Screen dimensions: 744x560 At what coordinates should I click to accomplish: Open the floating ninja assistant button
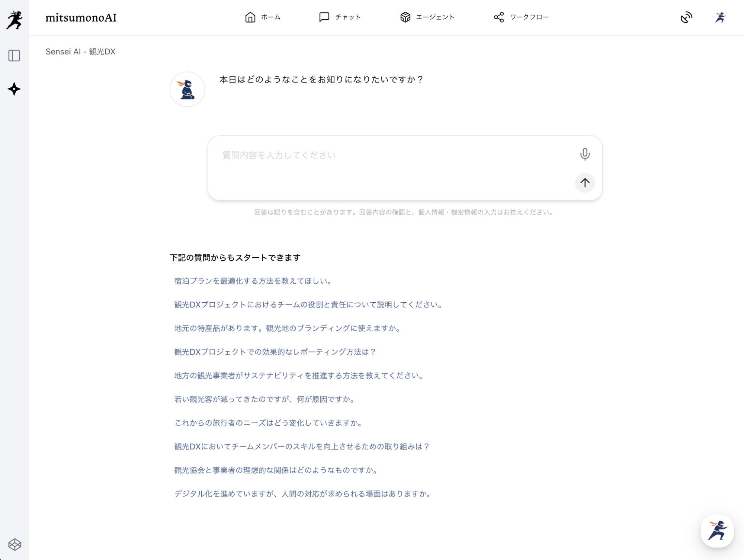pyautogui.click(x=717, y=531)
